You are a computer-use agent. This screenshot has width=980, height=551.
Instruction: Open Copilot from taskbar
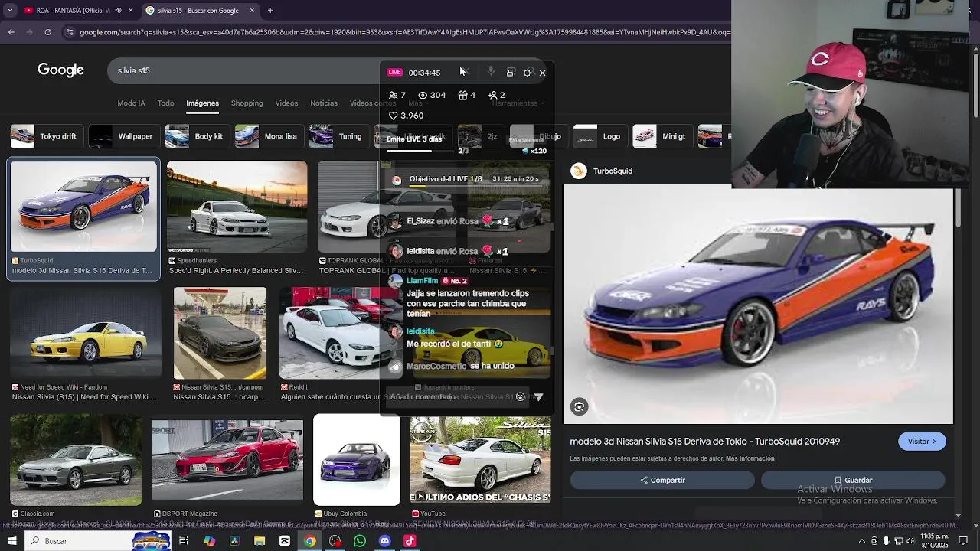209,541
